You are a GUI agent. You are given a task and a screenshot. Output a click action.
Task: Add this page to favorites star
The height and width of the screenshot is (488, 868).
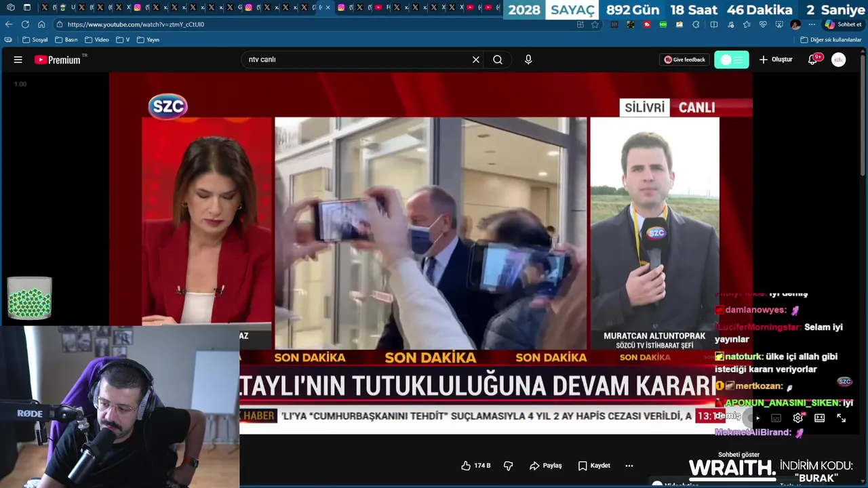595,24
